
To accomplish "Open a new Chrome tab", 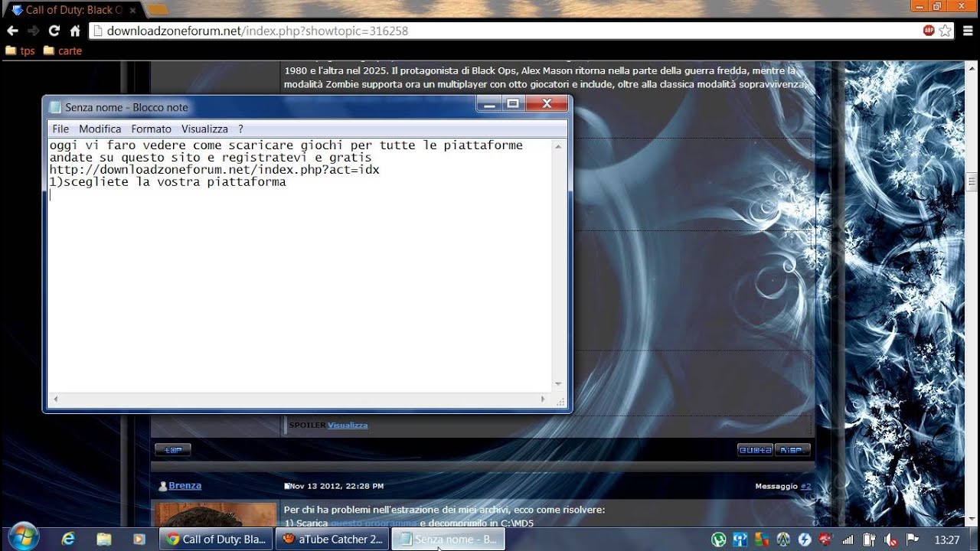I will [x=157, y=10].
